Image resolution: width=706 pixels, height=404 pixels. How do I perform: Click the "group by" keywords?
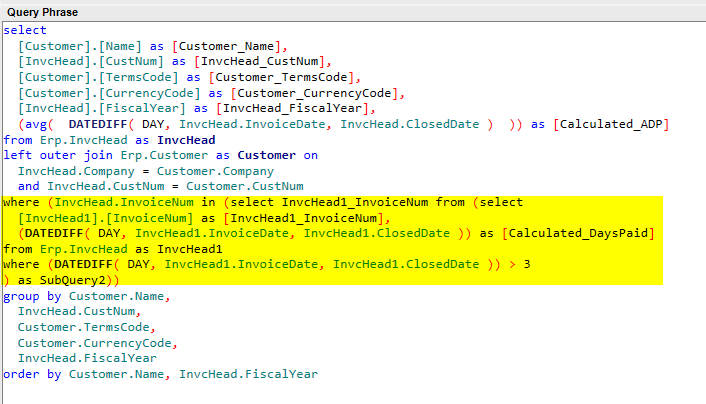click(32, 296)
